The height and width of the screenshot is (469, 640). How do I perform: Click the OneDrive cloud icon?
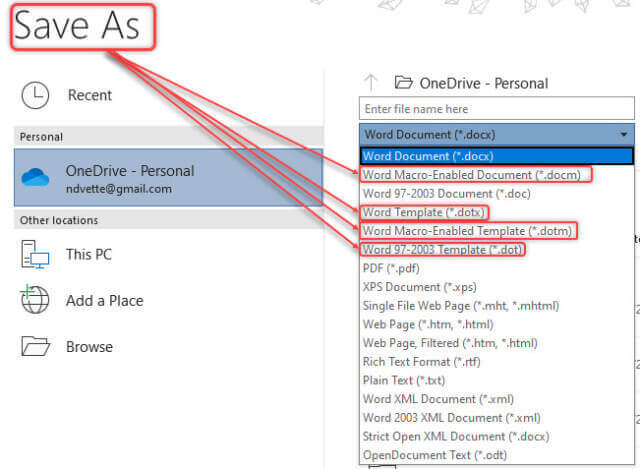pyautogui.click(x=35, y=177)
